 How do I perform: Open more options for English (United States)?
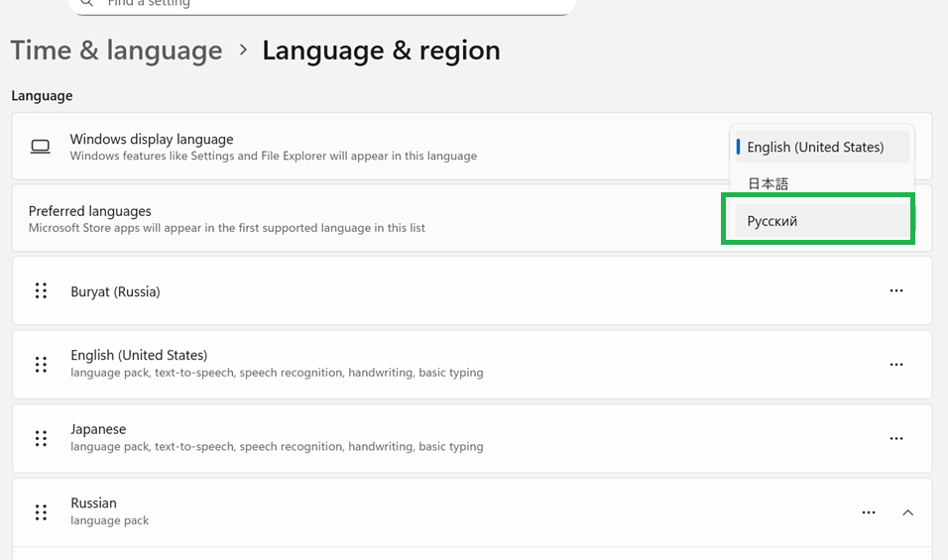[x=896, y=365]
